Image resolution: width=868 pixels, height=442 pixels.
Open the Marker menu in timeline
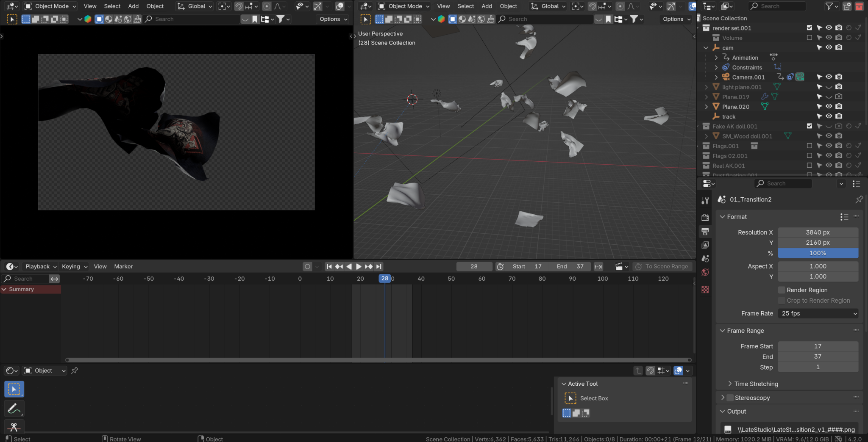123,266
